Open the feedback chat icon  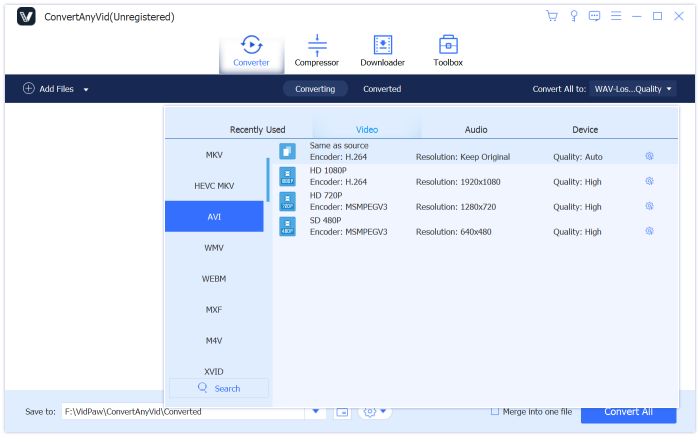(594, 16)
